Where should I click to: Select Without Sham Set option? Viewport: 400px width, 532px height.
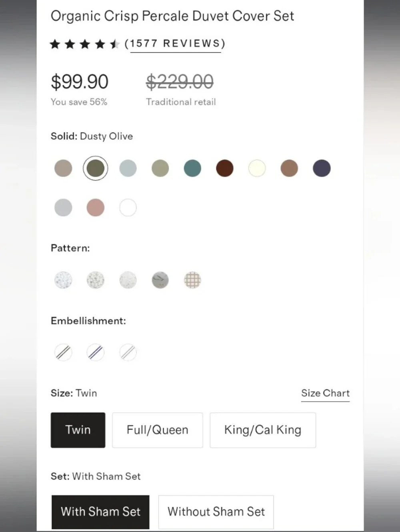pyautogui.click(x=216, y=512)
